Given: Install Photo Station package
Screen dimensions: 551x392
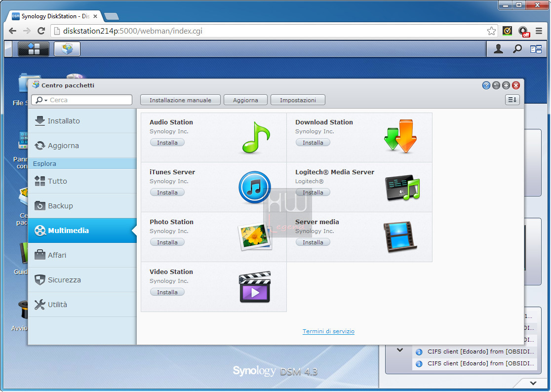Looking at the screenshot, I should [167, 242].
